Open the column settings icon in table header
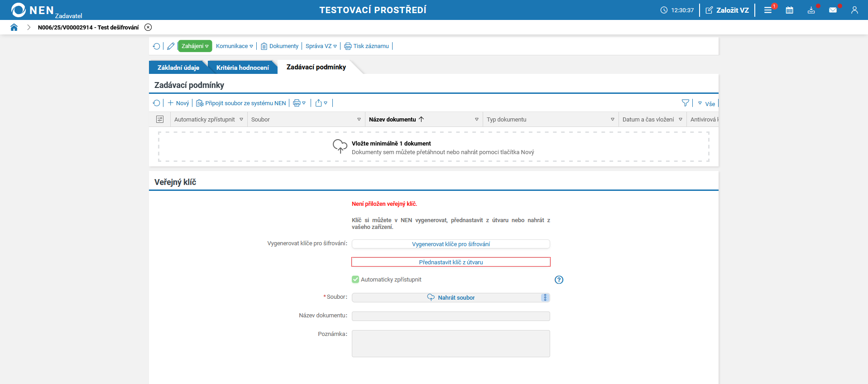 [x=160, y=119]
